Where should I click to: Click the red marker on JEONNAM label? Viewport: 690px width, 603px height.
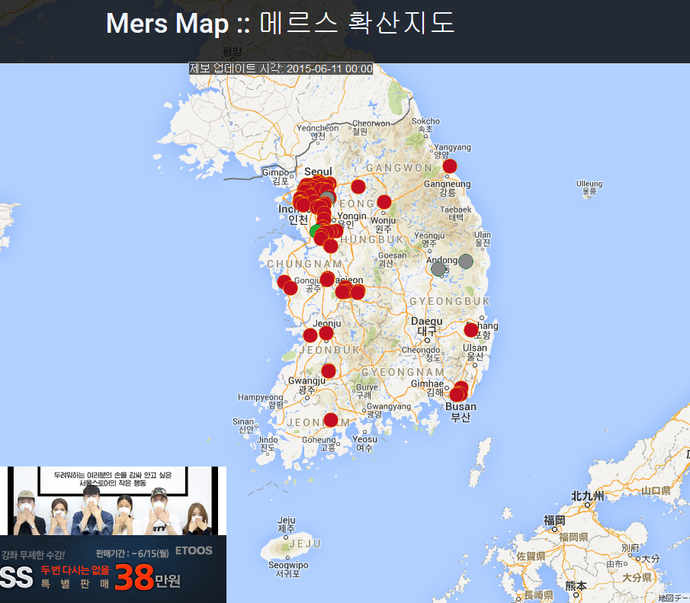pos(330,420)
